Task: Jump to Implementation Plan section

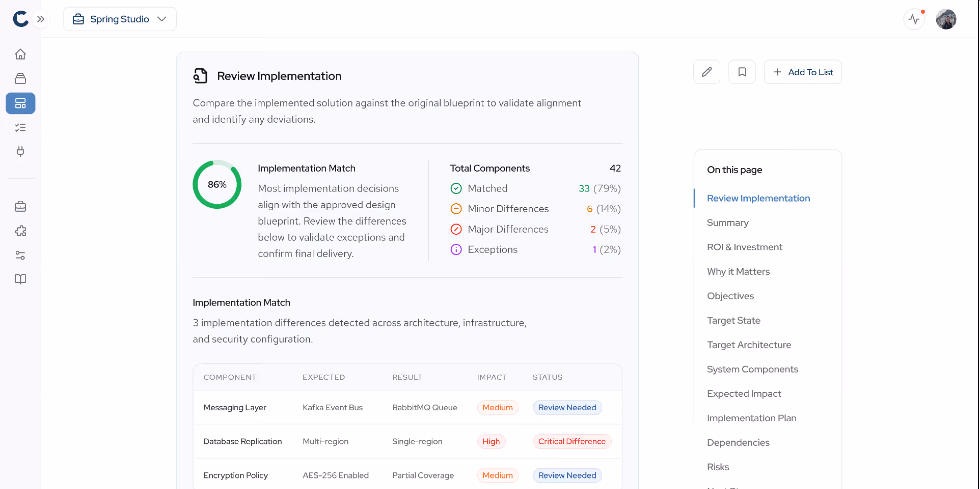Action: coord(751,418)
